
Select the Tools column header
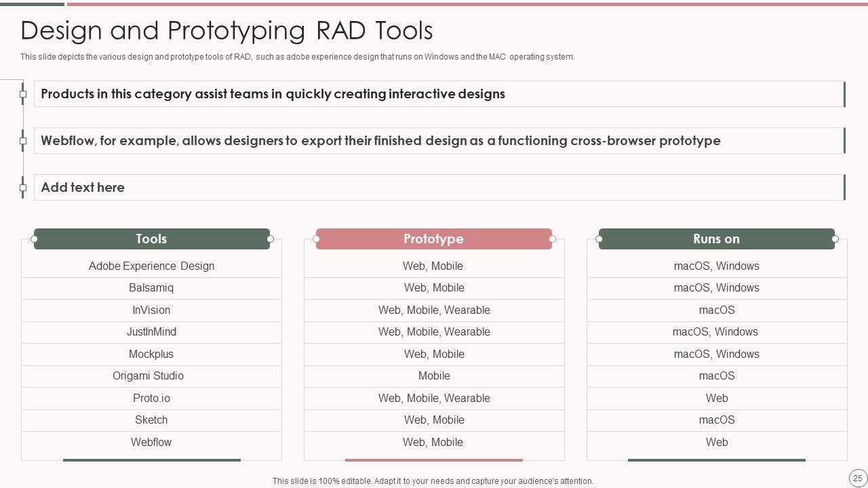(x=151, y=239)
